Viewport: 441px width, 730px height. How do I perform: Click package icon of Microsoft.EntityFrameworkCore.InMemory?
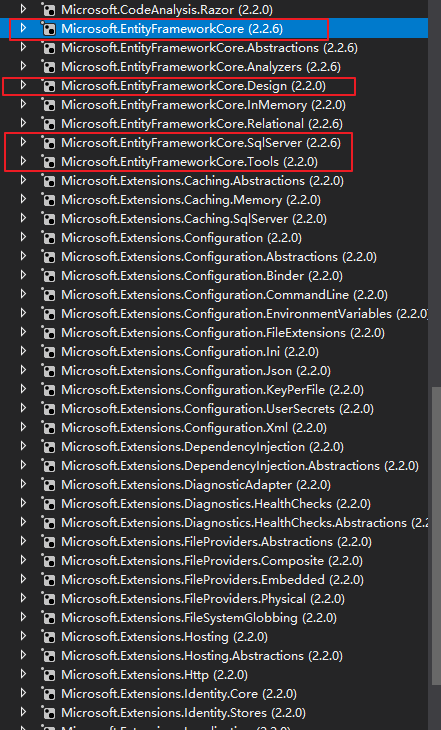[x=48, y=105]
